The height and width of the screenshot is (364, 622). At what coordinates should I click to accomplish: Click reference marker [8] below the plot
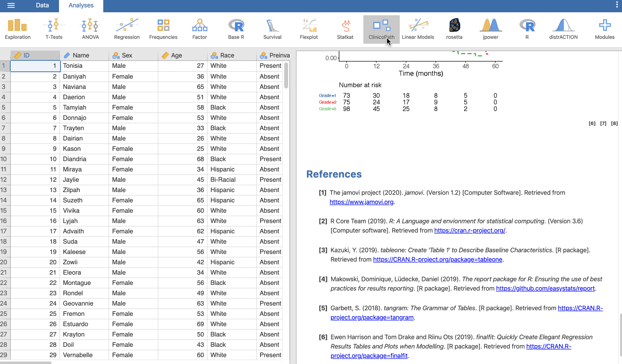(x=614, y=123)
